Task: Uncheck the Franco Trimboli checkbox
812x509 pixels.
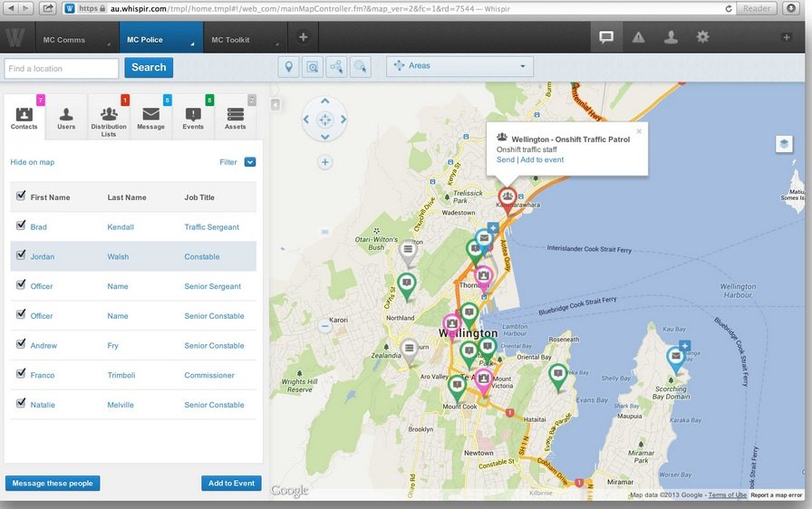Action: pos(21,373)
